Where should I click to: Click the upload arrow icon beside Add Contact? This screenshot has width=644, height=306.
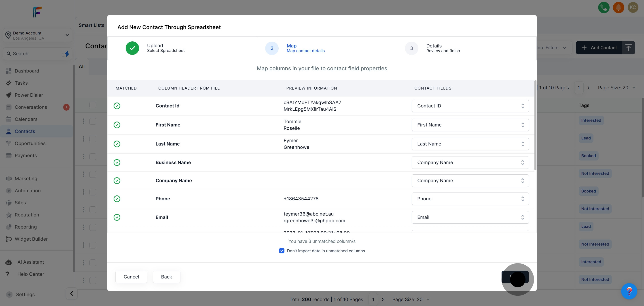click(x=628, y=47)
